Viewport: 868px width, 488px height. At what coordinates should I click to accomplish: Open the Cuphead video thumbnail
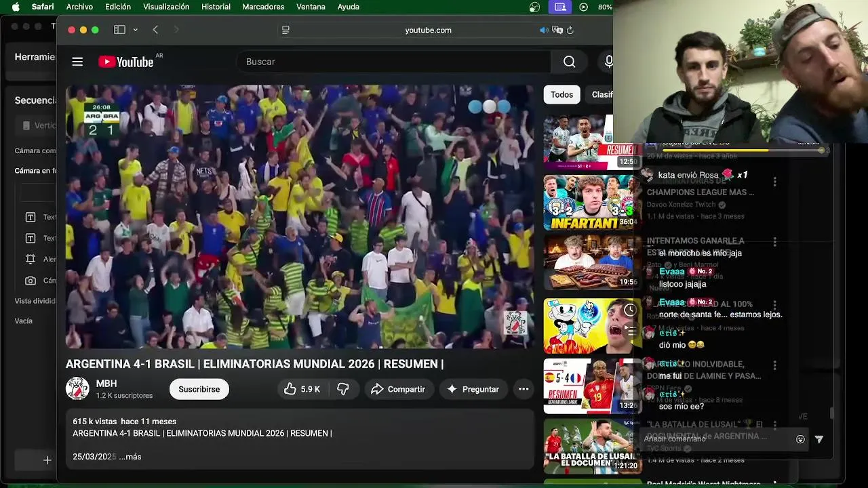589,325
